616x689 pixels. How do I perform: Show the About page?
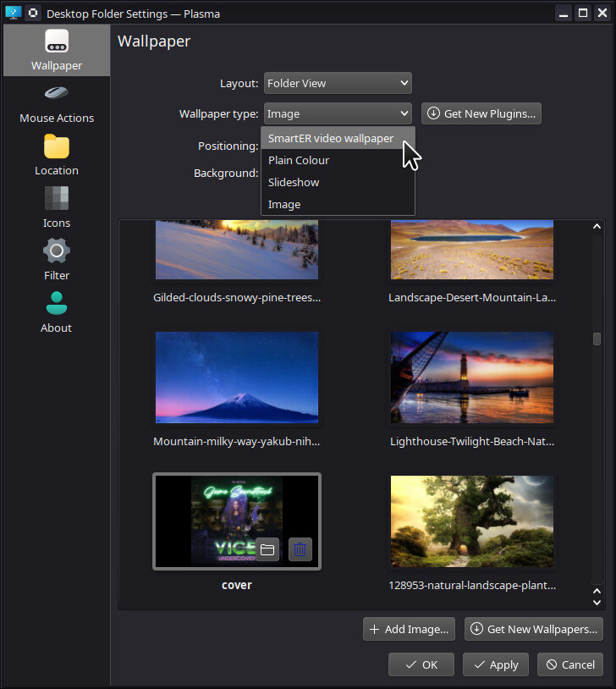click(56, 314)
